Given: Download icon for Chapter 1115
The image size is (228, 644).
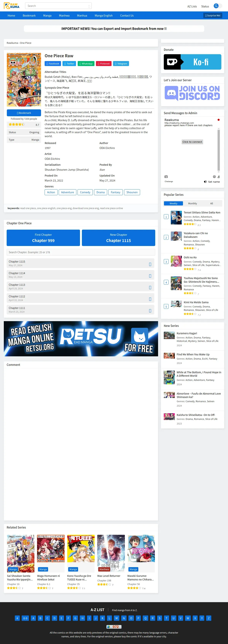Looking at the screenshot, I should click(150, 264).
